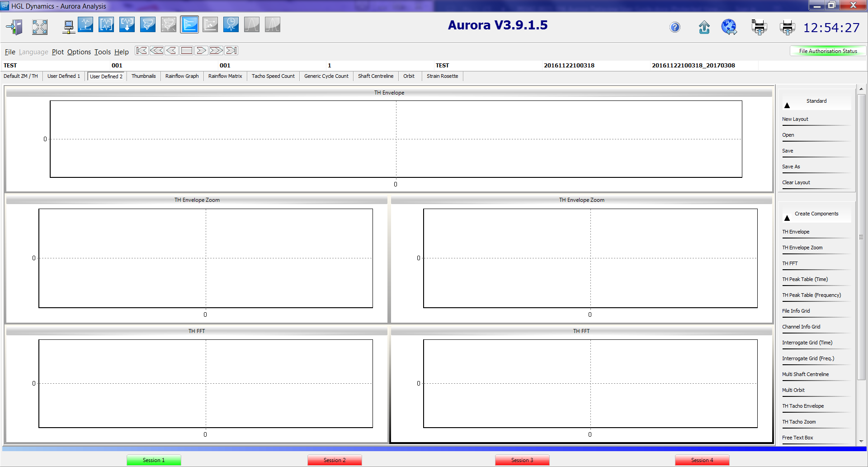
Task: Select the first grey bell-curve icon
Action: click(252, 24)
